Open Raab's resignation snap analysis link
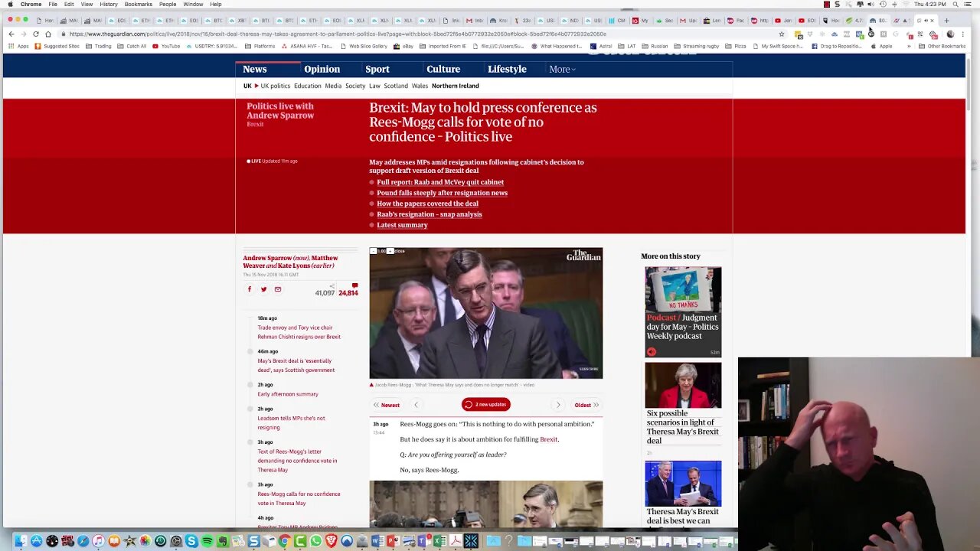The width and height of the screenshot is (980, 551). click(x=430, y=214)
